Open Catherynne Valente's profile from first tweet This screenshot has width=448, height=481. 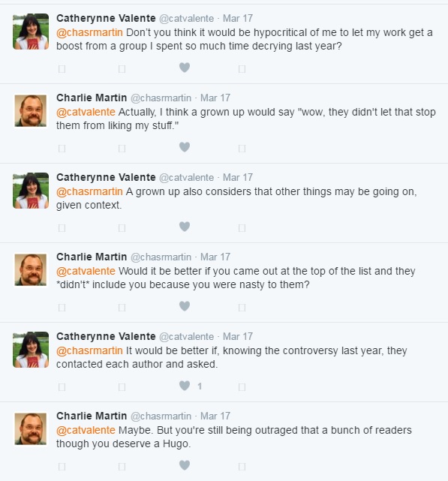106,19
